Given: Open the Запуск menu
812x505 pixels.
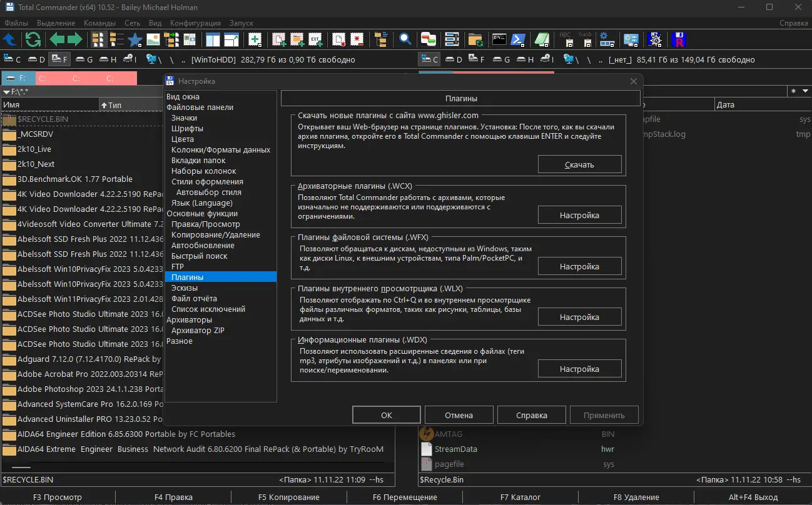Looking at the screenshot, I should [241, 23].
